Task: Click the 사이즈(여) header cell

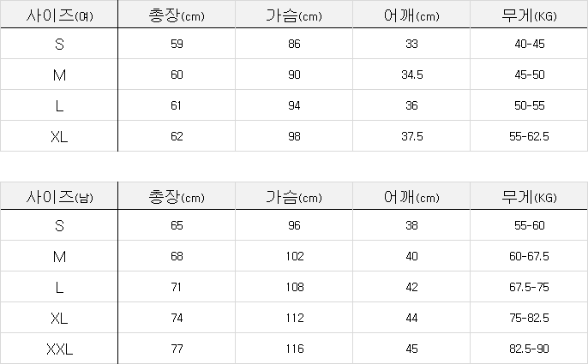Action: [59, 15]
